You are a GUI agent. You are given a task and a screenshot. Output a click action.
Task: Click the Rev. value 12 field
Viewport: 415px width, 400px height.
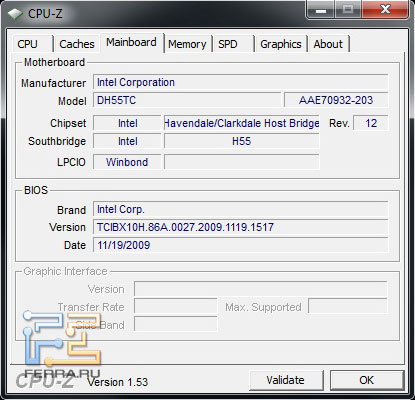pos(371,123)
